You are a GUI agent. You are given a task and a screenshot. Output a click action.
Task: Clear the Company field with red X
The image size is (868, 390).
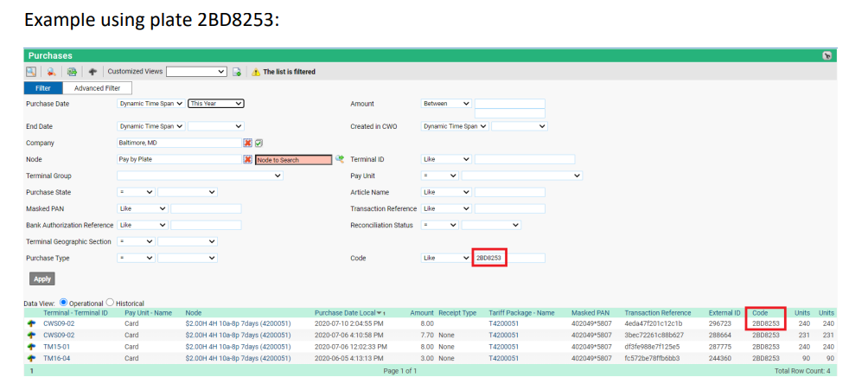(248, 143)
